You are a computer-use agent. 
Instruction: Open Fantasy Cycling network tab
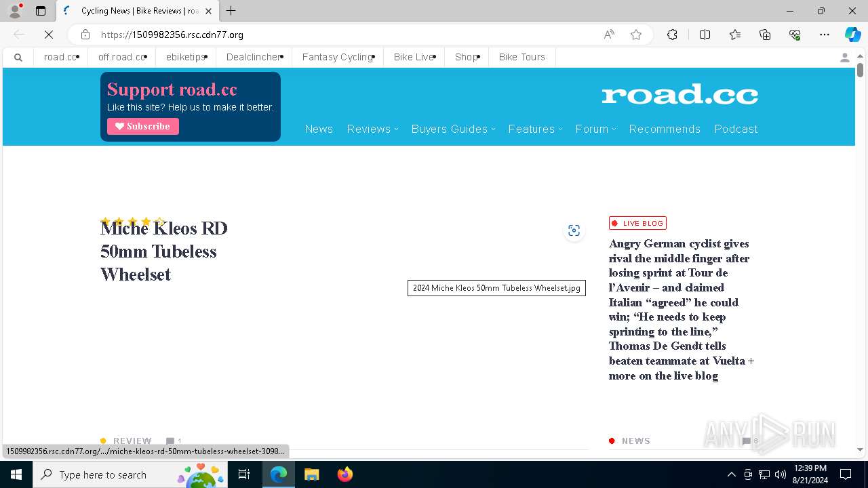pyautogui.click(x=338, y=58)
